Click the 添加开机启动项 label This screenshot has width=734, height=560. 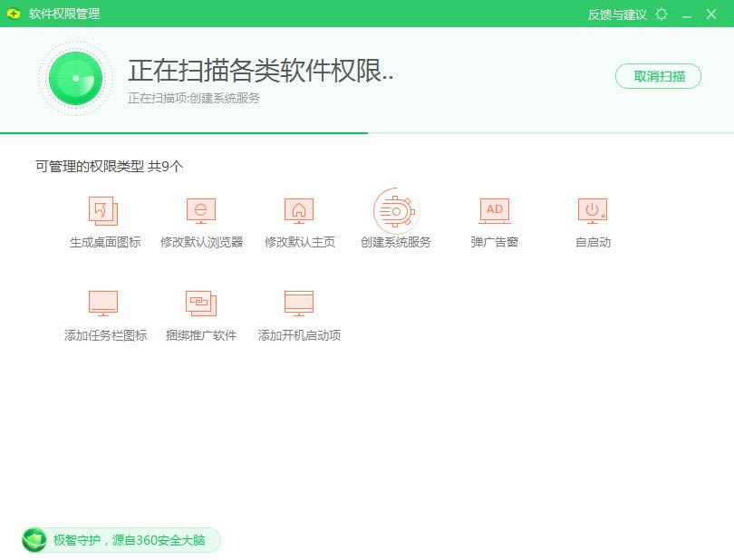(299, 335)
